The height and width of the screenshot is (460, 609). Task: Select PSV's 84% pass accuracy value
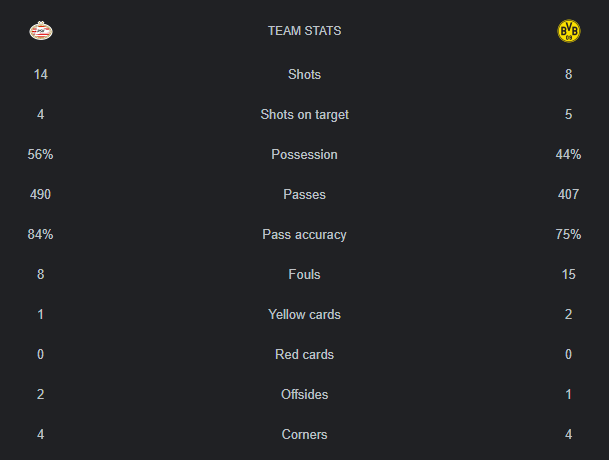click(x=40, y=234)
